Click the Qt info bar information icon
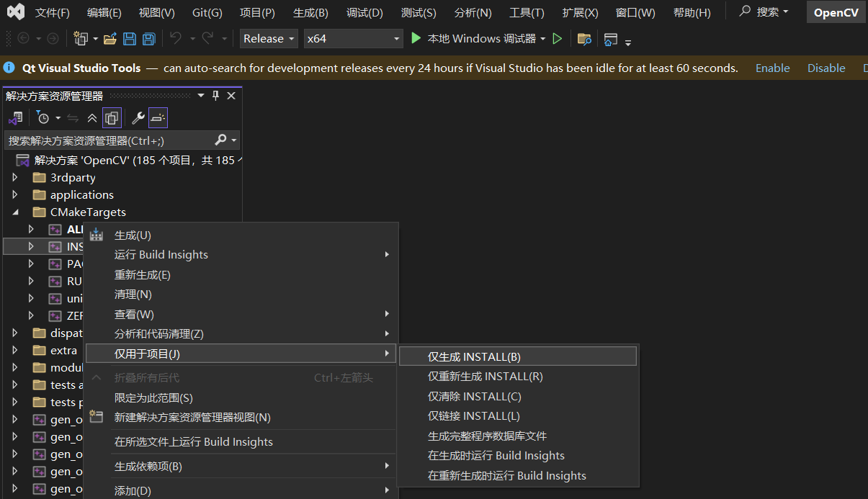Image resolution: width=868 pixels, height=499 pixels. [9, 68]
